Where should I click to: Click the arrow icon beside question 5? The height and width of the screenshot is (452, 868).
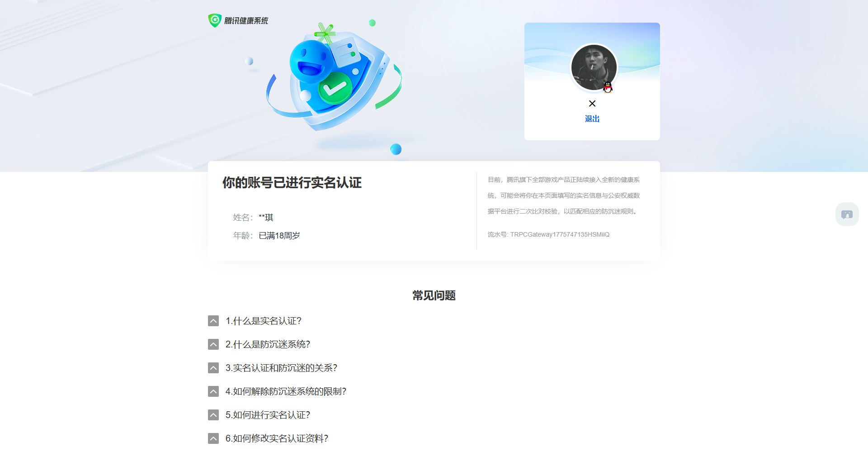[213, 414]
